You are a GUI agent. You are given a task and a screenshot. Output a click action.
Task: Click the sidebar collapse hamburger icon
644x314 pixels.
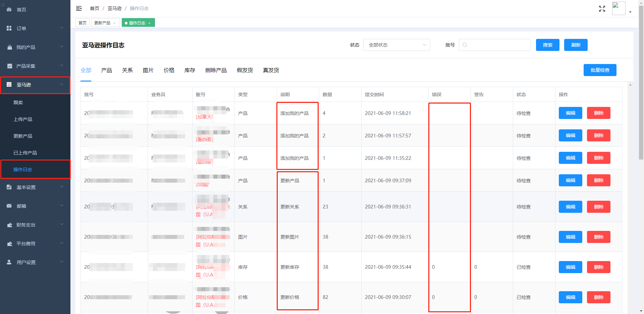pyautogui.click(x=79, y=8)
